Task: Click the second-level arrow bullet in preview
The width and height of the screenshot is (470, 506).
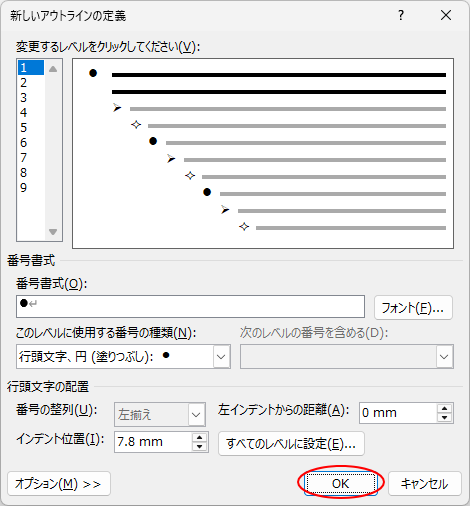Action: (117, 108)
